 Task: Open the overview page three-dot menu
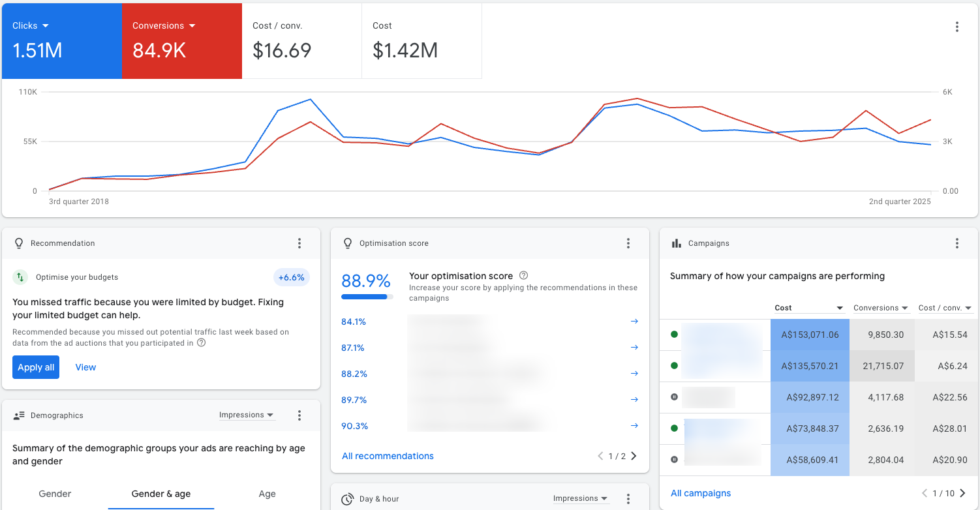[x=957, y=27]
